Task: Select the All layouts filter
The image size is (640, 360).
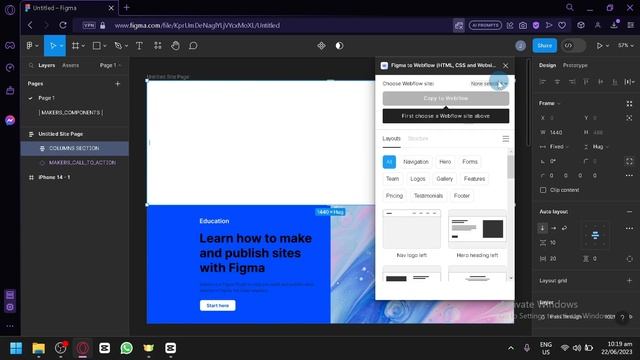Action: click(389, 162)
